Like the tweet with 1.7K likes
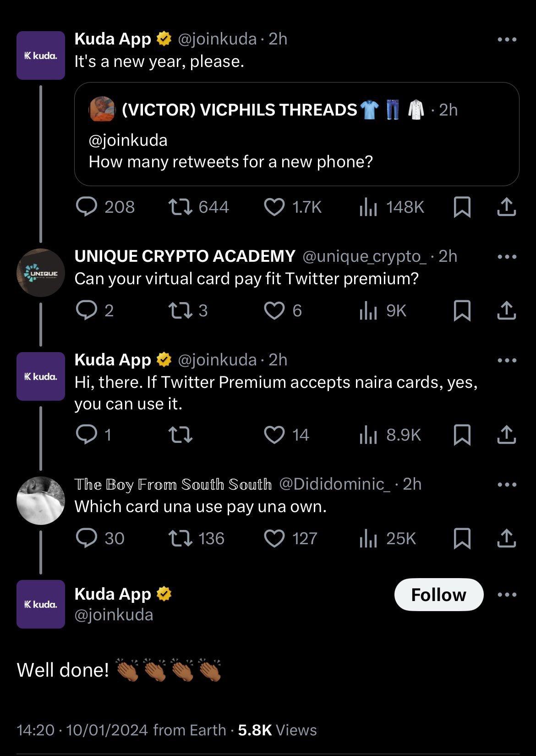Screen dimensions: 536x756 point(274,207)
